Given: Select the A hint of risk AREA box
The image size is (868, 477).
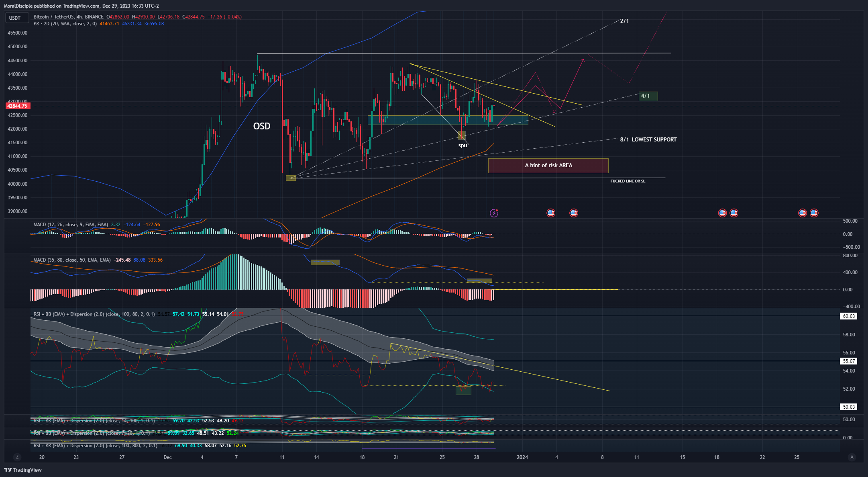Looking at the screenshot, I should tap(548, 166).
